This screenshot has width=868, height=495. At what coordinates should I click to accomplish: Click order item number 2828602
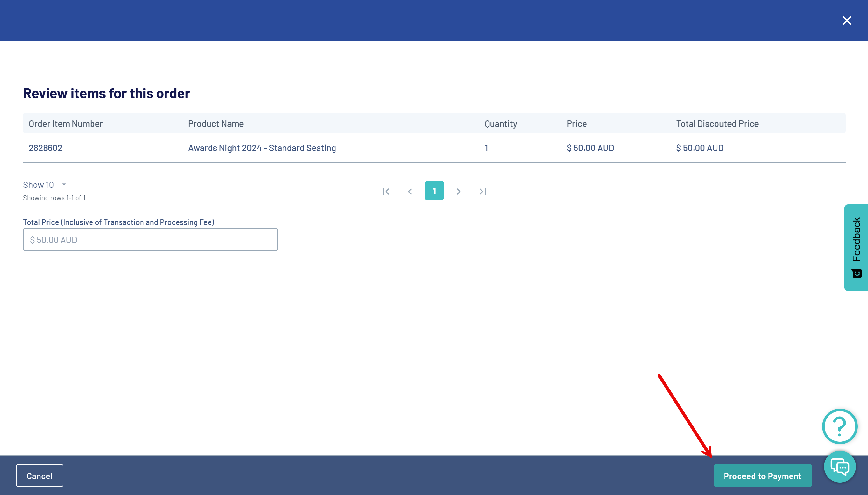[x=45, y=148]
